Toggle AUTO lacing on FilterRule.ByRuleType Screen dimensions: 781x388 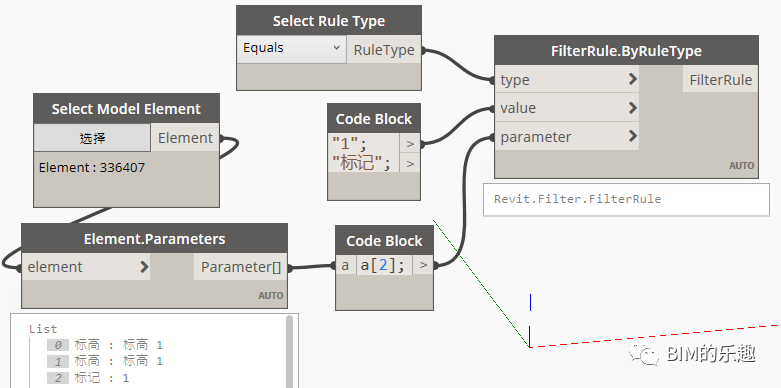tap(742, 166)
